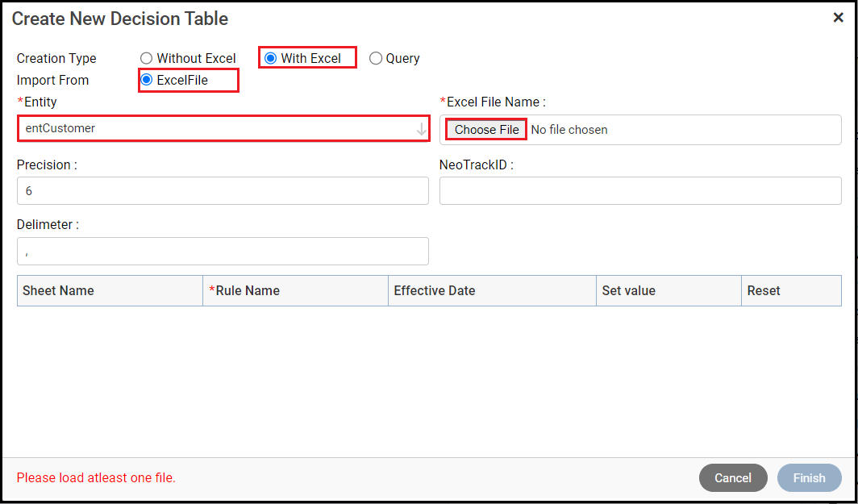Open the Entity dropdown showing entCustomer
The image size is (858, 504).
(218, 128)
